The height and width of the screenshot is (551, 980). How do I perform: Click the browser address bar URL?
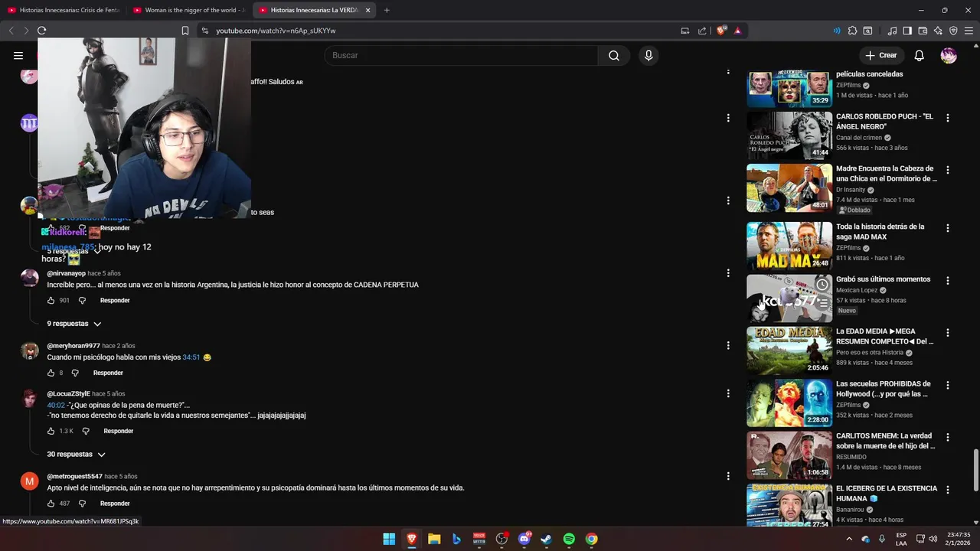pos(276,31)
